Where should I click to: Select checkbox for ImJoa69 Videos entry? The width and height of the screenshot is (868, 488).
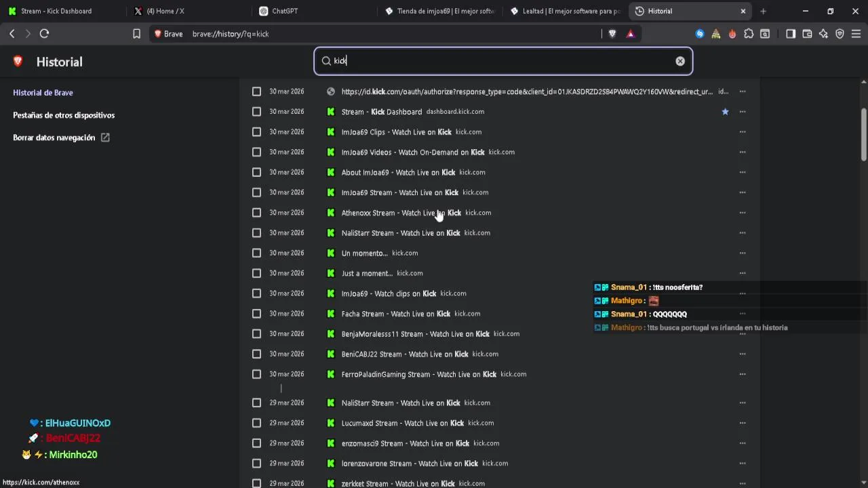click(x=256, y=152)
